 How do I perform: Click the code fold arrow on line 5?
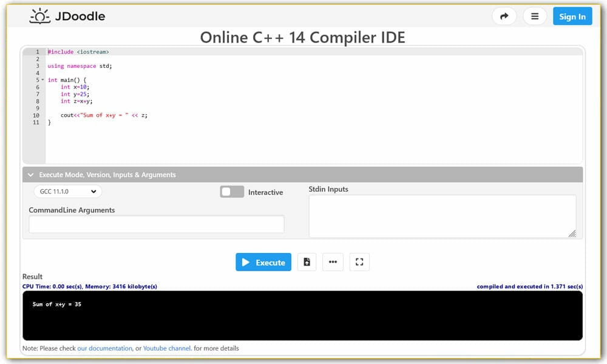tap(42, 79)
